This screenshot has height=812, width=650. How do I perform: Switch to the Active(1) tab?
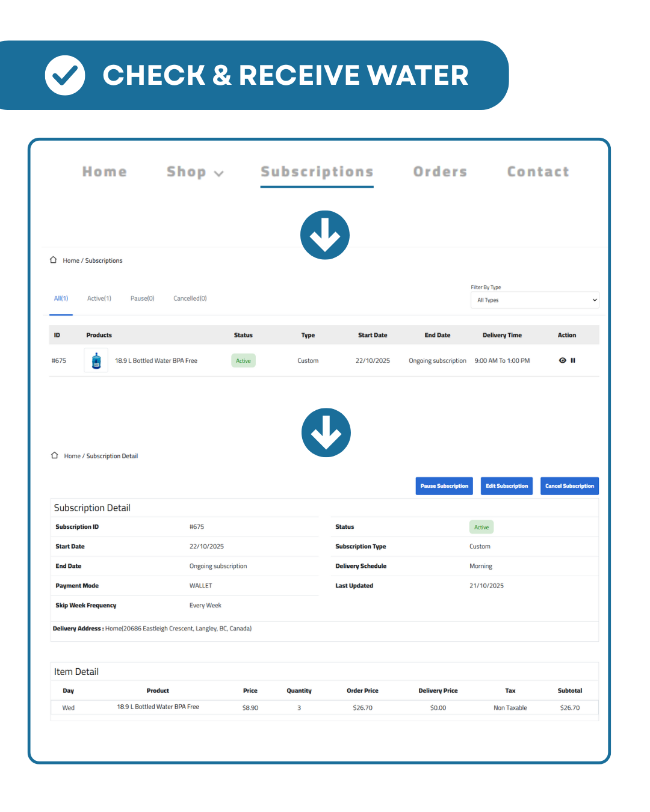99,298
